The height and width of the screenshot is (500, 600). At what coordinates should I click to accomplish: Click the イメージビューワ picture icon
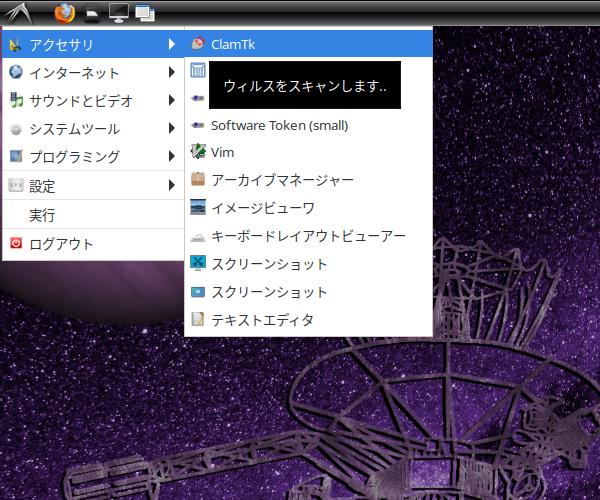[198, 207]
